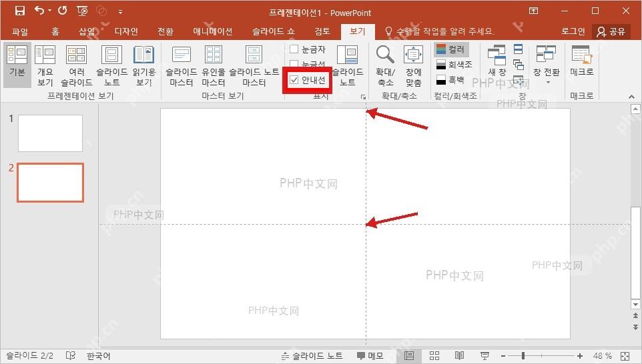Image resolution: width=642 pixels, height=364 pixels.
Task: Select 흑백 black and white mode
Action: coord(450,79)
